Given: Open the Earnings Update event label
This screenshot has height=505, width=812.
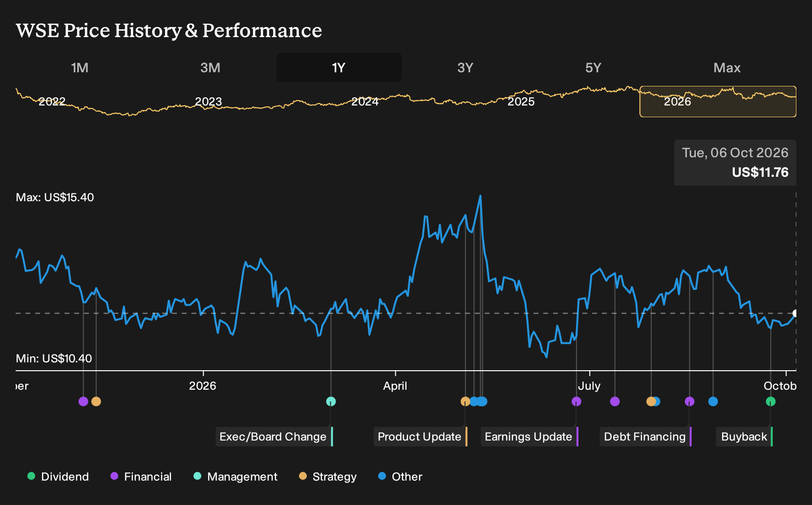Looking at the screenshot, I should pyautogui.click(x=530, y=437).
